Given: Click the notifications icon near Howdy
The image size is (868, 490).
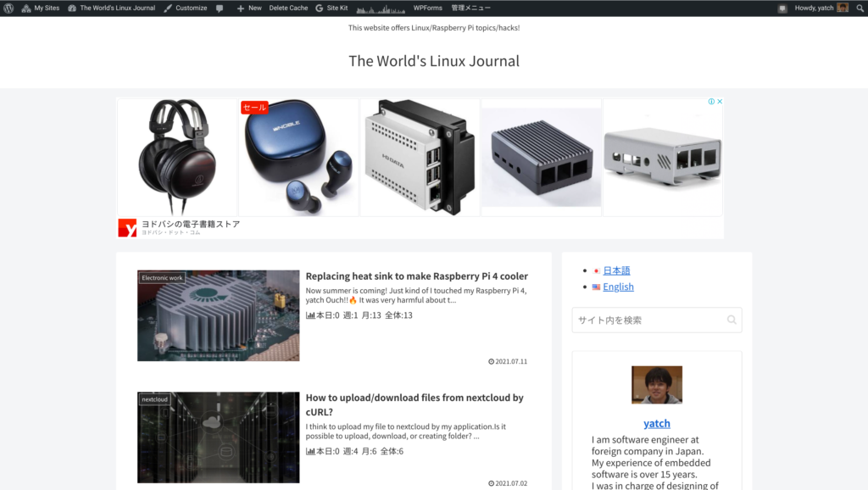Looking at the screenshot, I should 782,8.
